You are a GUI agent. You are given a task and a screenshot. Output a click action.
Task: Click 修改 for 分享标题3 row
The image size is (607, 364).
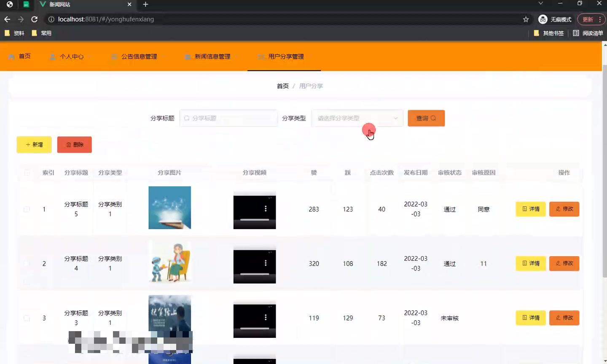pos(564,318)
